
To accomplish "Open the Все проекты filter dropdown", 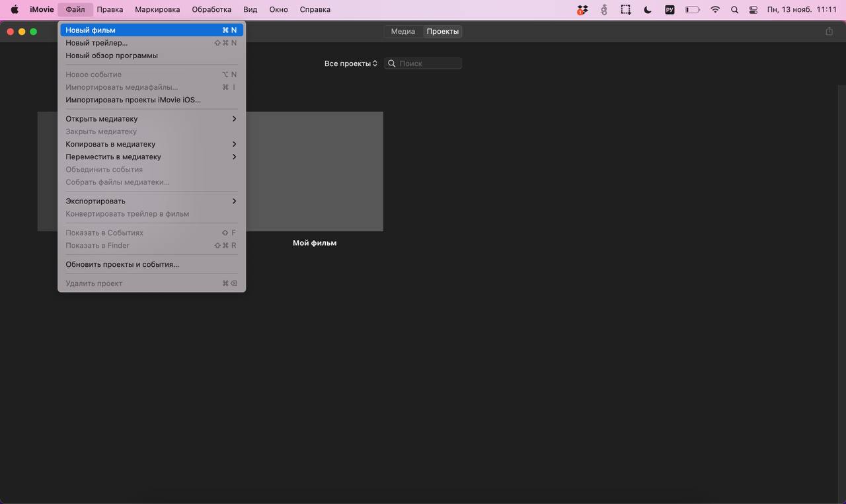I will (351, 63).
